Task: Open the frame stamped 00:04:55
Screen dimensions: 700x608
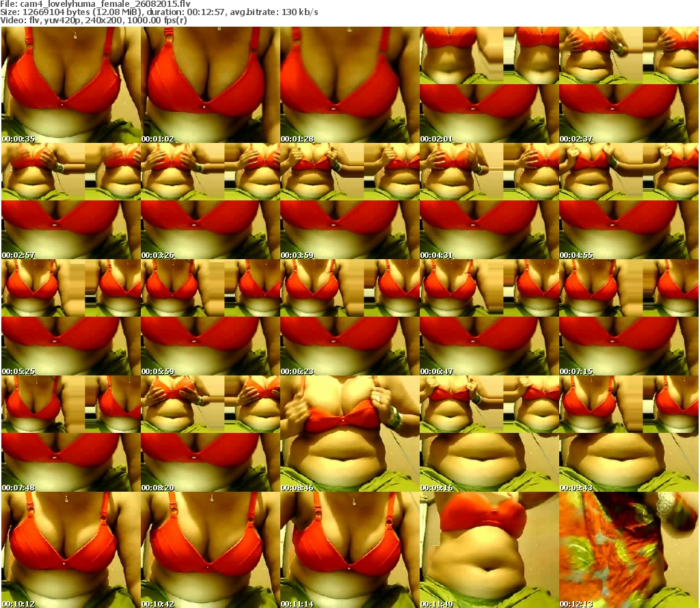Action: coord(629,201)
